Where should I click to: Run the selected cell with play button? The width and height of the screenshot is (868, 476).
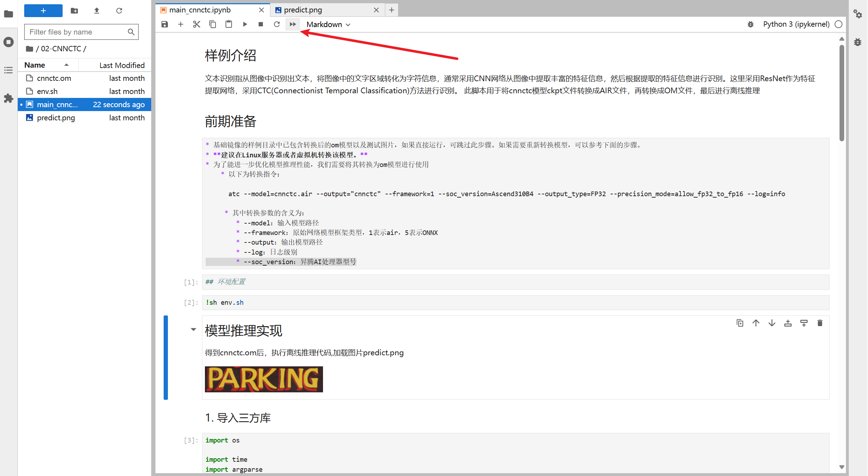245,24
